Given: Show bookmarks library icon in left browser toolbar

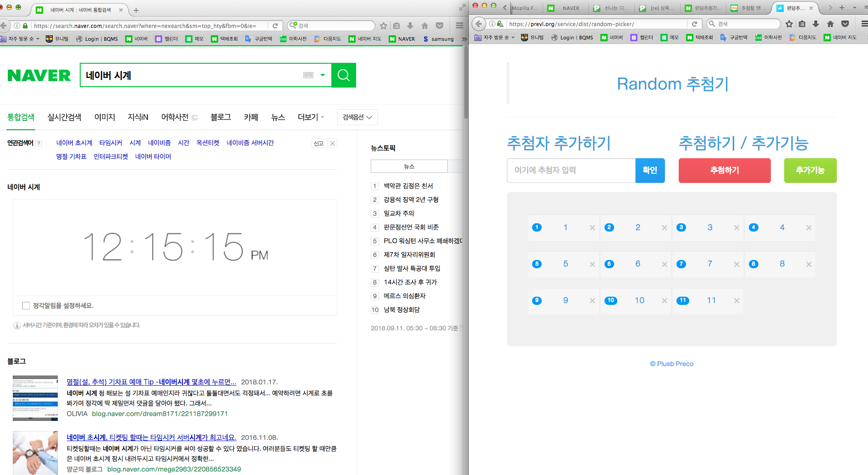Looking at the screenshot, I should click(396, 26).
